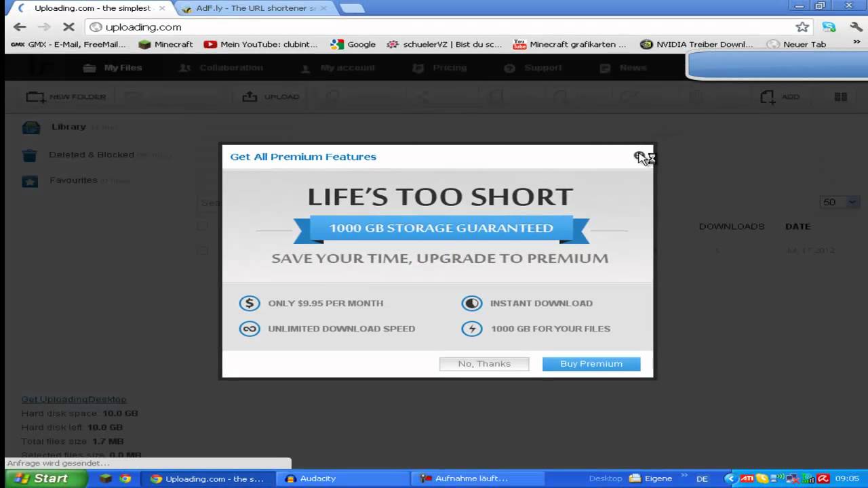Image resolution: width=868 pixels, height=488 pixels.
Task: Click '1000 GB FOR YOUR FILES' text
Action: click(x=551, y=329)
